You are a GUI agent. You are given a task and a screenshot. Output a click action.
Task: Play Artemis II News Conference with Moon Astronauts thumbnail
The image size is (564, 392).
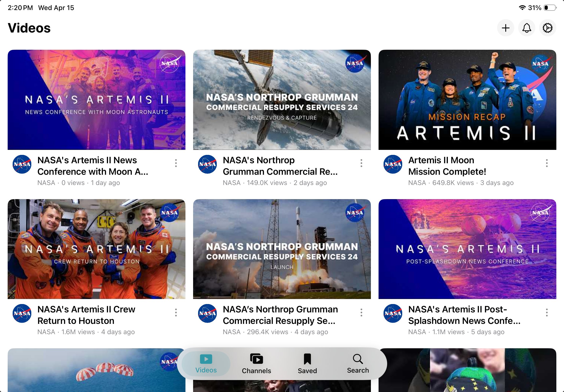(x=97, y=100)
